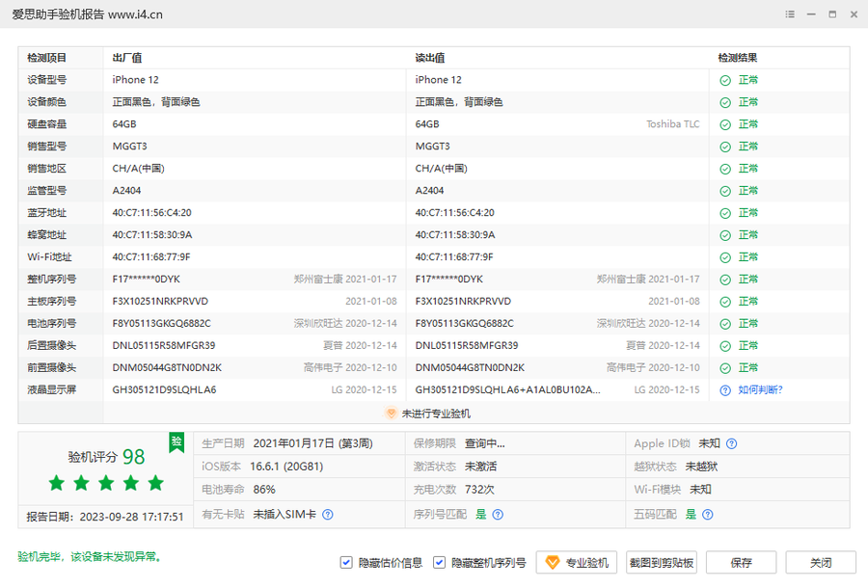Click the five-star rating under 验机评分
Screen dimensions: 868x588
click(x=106, y=483)
